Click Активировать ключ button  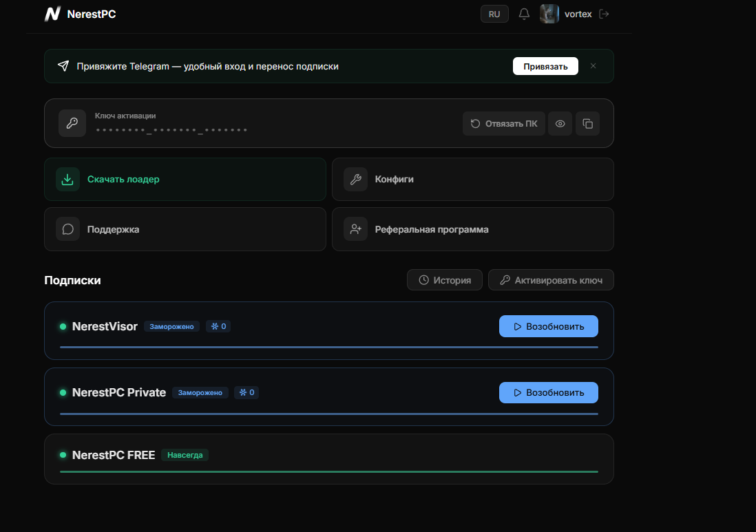point(551,280)
